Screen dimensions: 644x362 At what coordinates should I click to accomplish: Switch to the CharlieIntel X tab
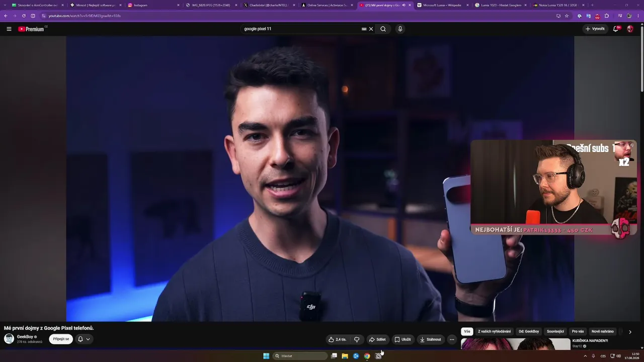(269, 5)
